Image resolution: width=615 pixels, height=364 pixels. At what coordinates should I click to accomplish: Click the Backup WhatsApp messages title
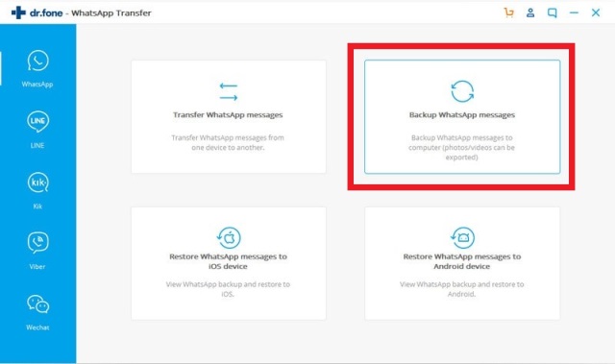tap(462, 115)
